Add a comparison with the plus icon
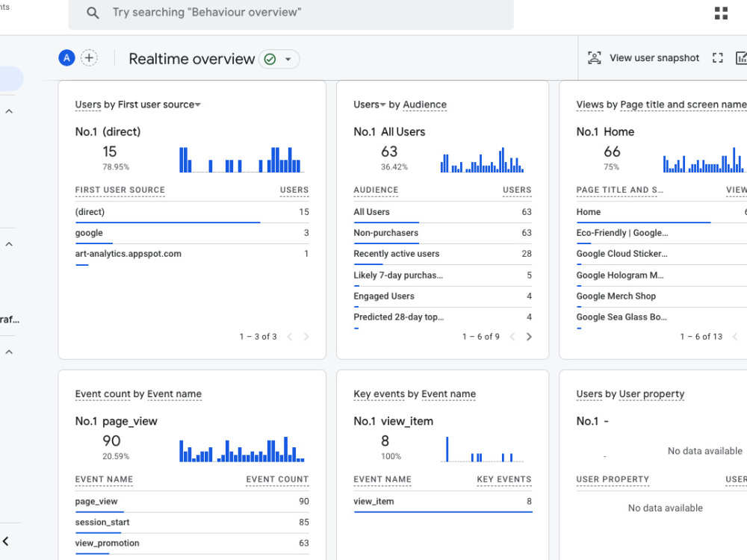The image size is (747, 560). 89,57
